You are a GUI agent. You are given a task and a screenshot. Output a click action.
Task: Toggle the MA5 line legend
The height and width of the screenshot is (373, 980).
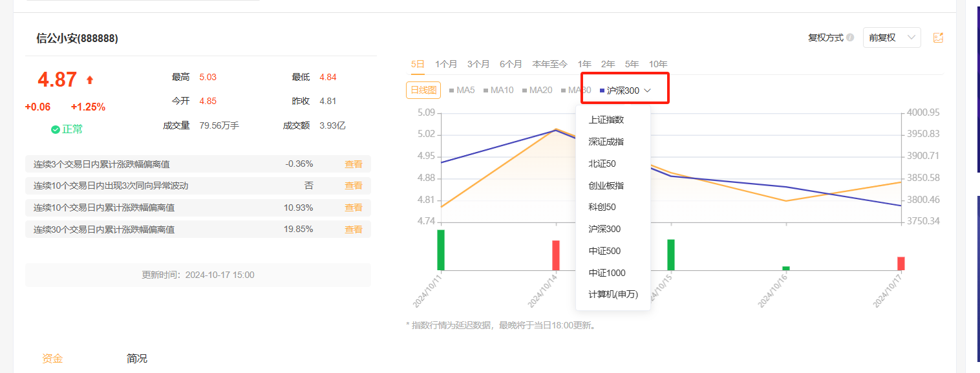click(462, 91)
